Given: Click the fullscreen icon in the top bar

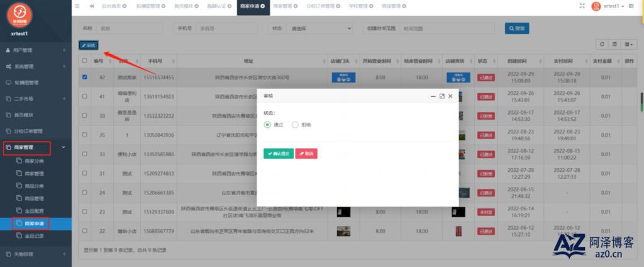Looking at the screenshot, I should pos(582,6).
